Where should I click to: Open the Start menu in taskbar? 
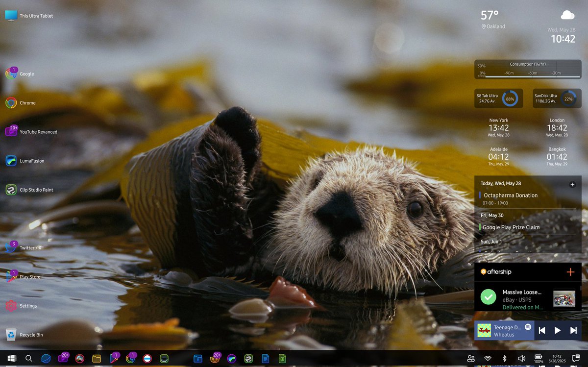click(x=12, y=359)
